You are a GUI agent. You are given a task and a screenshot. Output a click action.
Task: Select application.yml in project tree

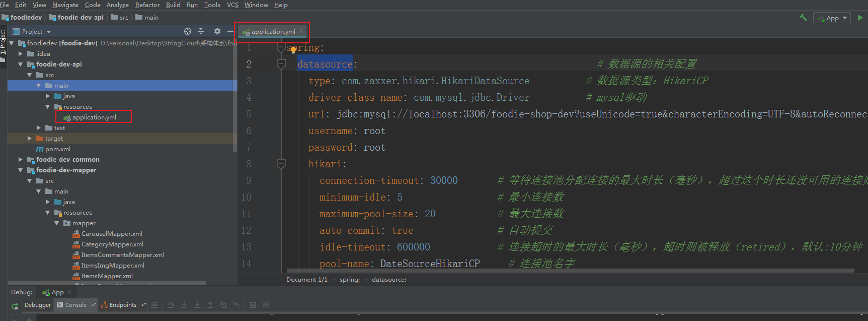pos(94,117)
